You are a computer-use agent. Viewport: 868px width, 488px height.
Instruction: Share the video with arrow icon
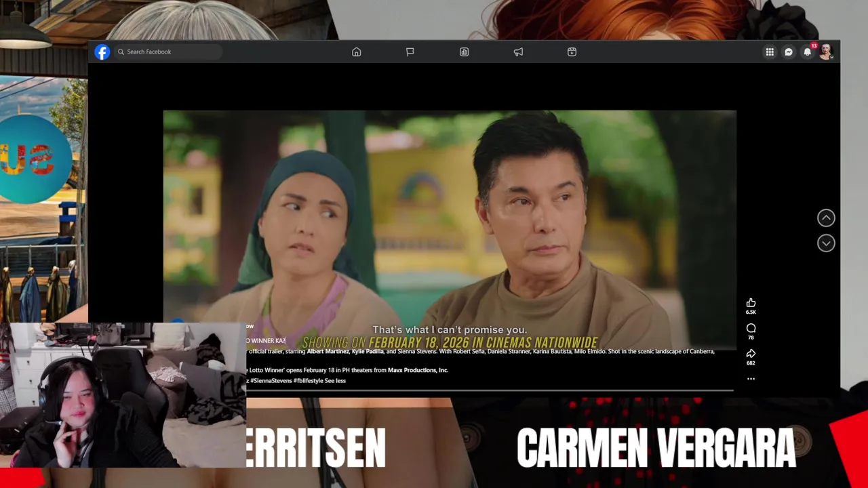[751, 353]
